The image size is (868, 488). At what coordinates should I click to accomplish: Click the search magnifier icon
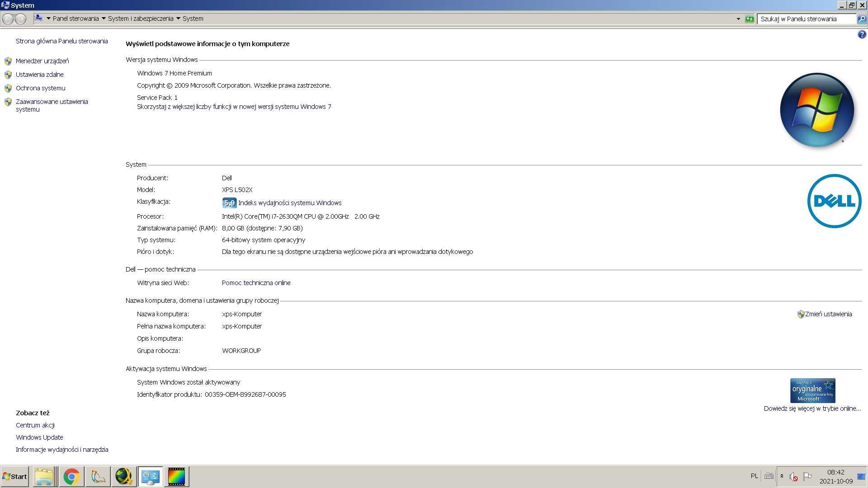[x=862, y=19]
